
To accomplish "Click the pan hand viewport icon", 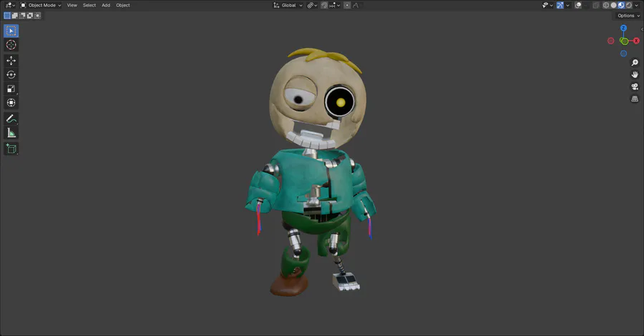I will tap(635, 74).
